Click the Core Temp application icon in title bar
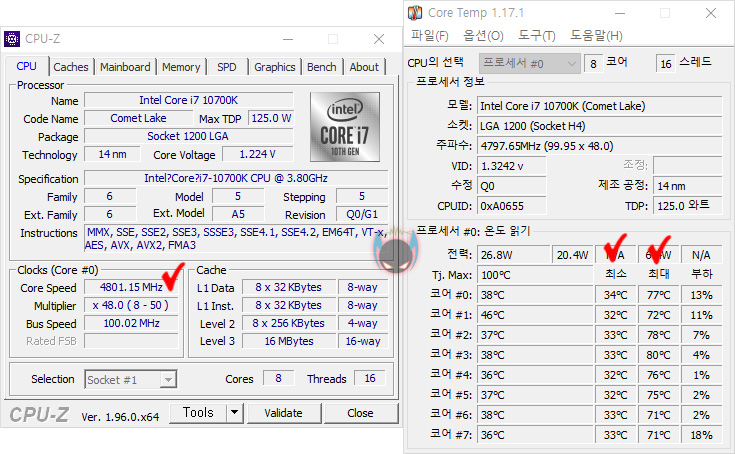The width and height of the screenshot is (735, 454). (415, 13)
